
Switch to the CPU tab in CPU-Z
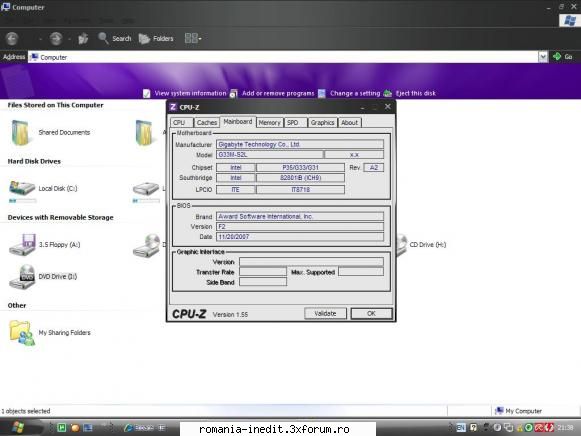(x=181, y=123)
